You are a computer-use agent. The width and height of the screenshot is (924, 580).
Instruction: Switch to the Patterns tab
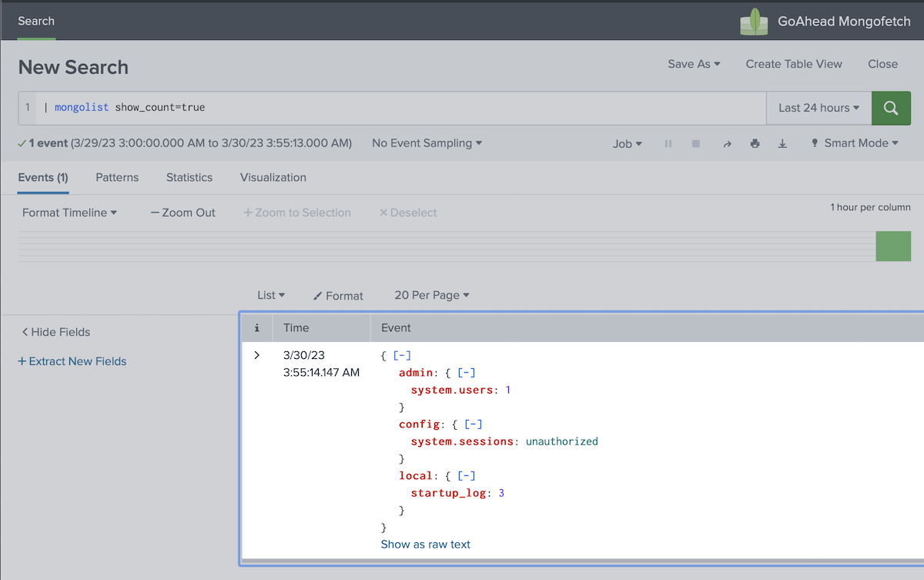pyautogui.click(x=117, y=177)
